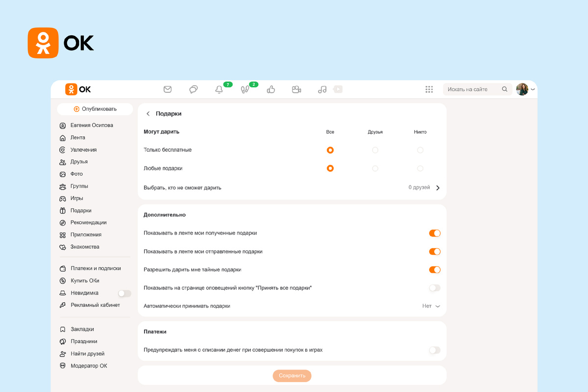Screen dimensions: 588x392
Task: Click the Рекомендации compass icon
Action: [62, 223]
